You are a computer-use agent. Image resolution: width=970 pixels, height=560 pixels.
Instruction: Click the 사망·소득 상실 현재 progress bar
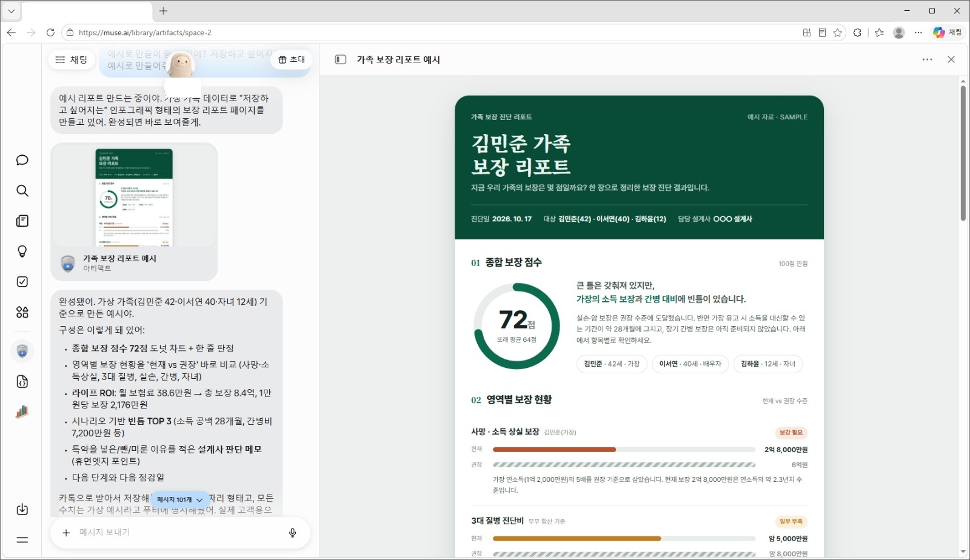click(x=624, y=450)
